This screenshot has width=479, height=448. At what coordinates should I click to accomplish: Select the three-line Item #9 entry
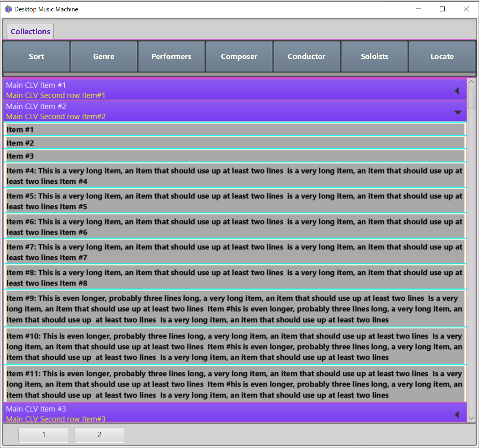235,309
